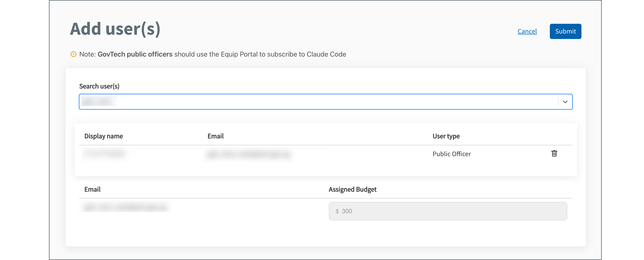Viewport: 644px width, 260px height.
Task: Click the orange note warning icon
Action: click(73, 54)
